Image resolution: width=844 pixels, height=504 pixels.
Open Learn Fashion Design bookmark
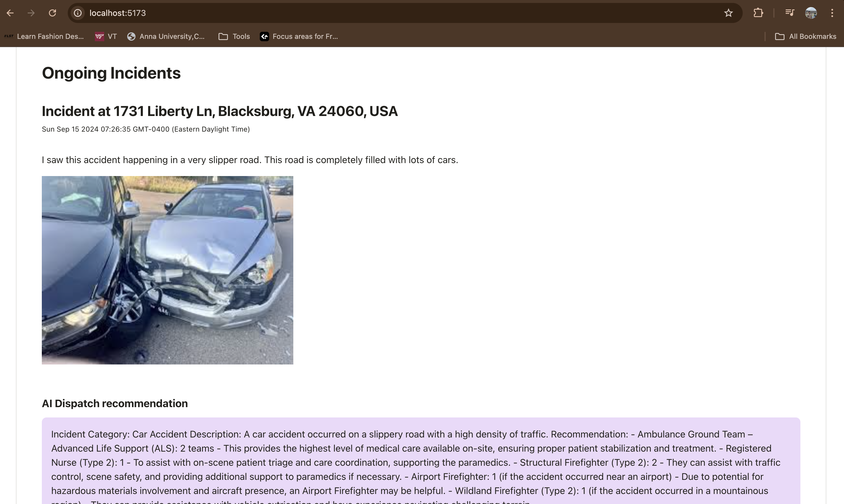point(44,37)
